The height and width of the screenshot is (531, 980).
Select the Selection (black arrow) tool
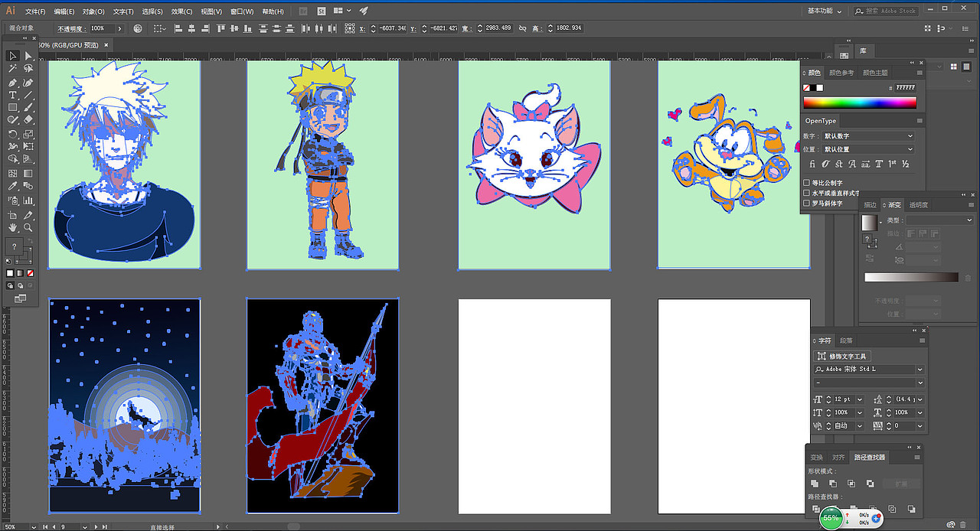tap(12, 56)
